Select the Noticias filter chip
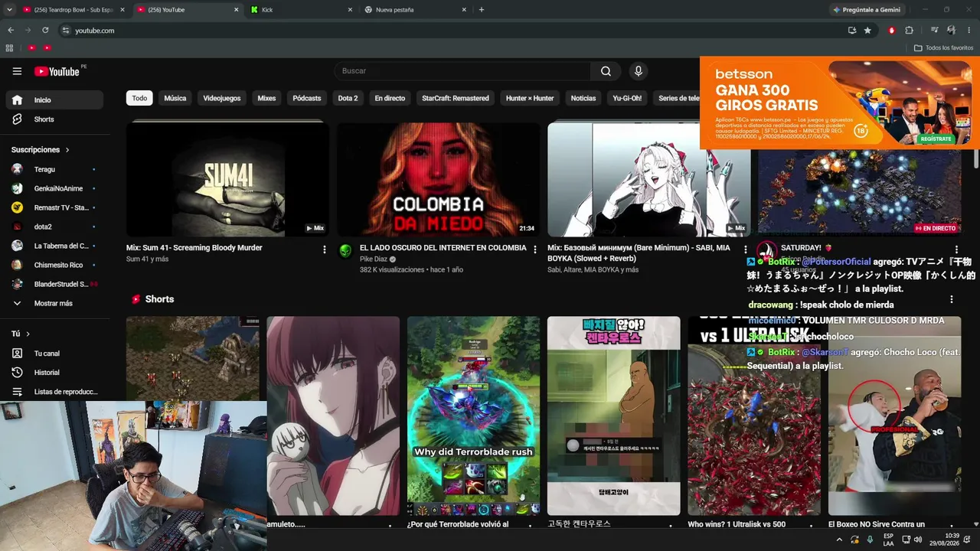Image resolution: width=980 pixels, height=551 pixels. click(583, 98)
